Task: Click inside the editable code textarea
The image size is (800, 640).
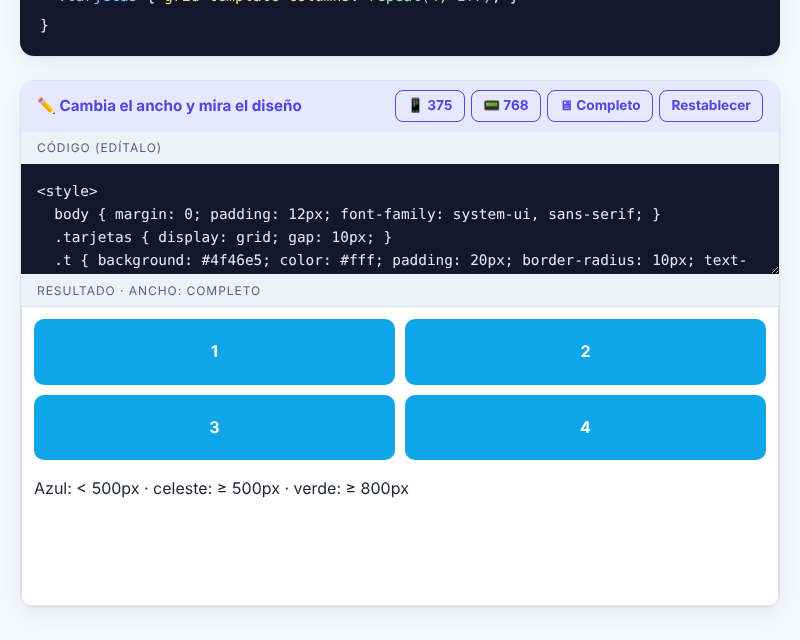Action: pyautogui.click(x=400, y=219)
